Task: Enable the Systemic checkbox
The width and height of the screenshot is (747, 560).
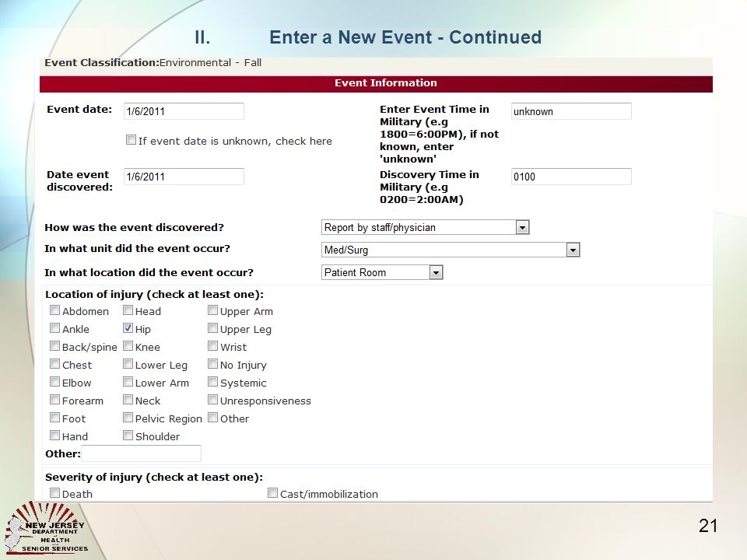Action: (x=212, y=382)
